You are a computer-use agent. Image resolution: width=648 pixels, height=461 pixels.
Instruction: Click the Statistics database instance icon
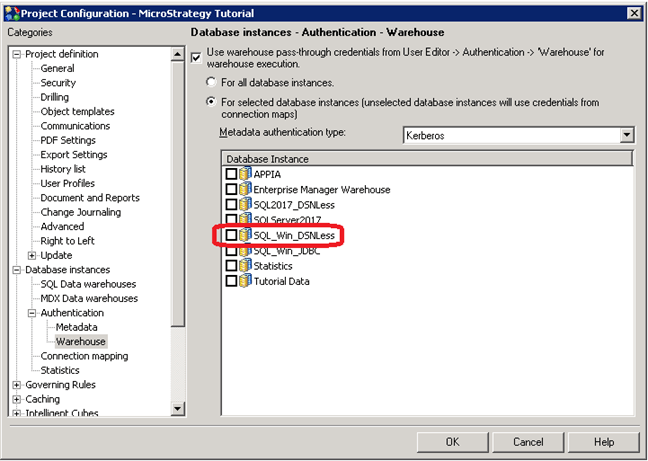click(x=245, y=266)
